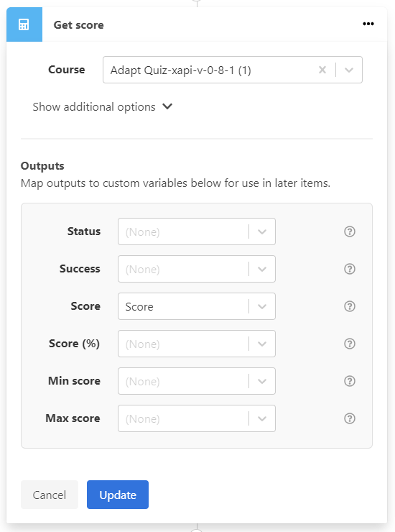Image resolution: width=395 pixels, height=532 pixels.
Task: Open the Success output dropdown
Action: click(197, 269)
